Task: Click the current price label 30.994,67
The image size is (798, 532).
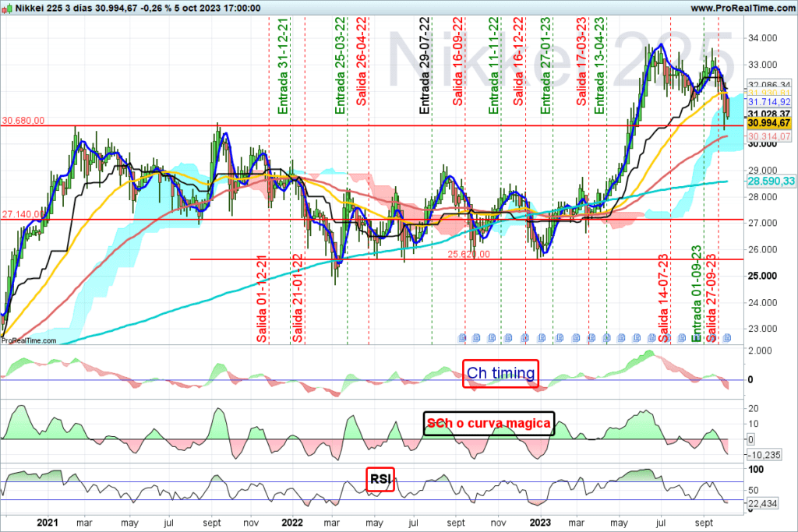Action: [768, 123]
